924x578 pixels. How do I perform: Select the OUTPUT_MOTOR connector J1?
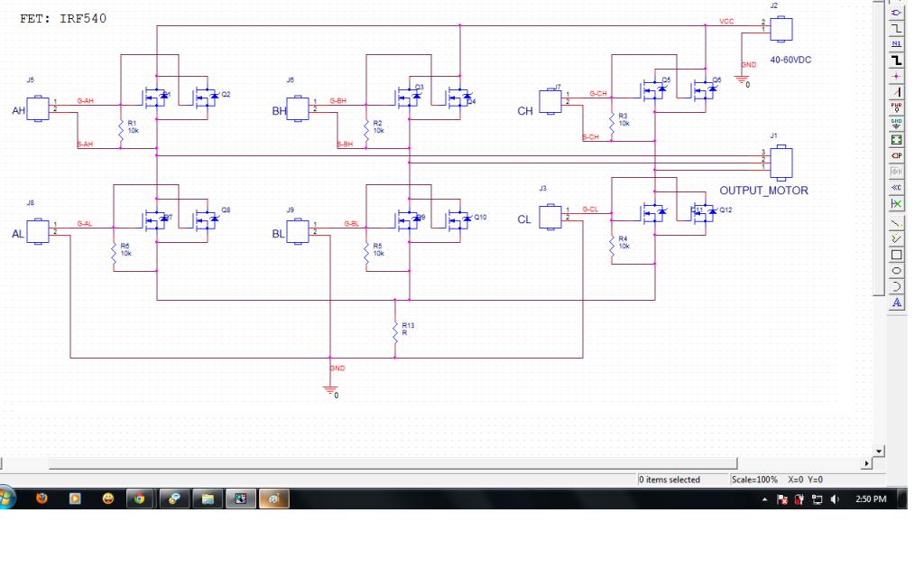[x=781, y=163]
